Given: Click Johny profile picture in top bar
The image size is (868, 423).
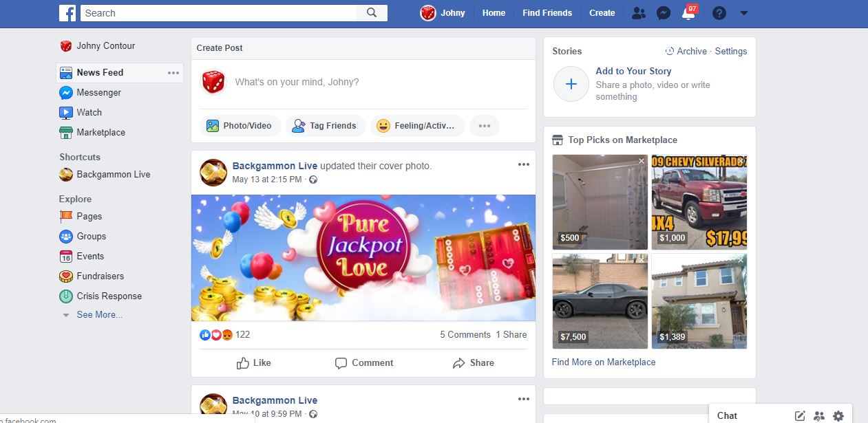Looking at the screenshot, I should coord(428,13).
